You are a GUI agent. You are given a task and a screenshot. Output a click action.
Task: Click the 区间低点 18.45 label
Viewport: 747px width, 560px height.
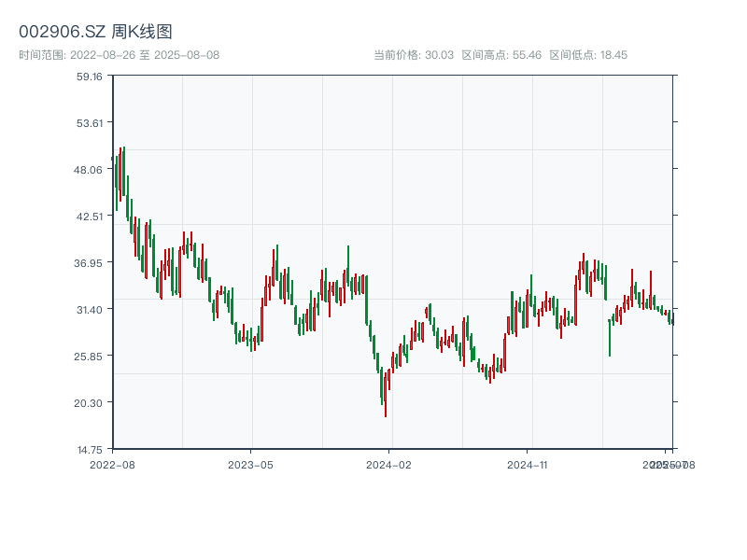pos(588,55)
